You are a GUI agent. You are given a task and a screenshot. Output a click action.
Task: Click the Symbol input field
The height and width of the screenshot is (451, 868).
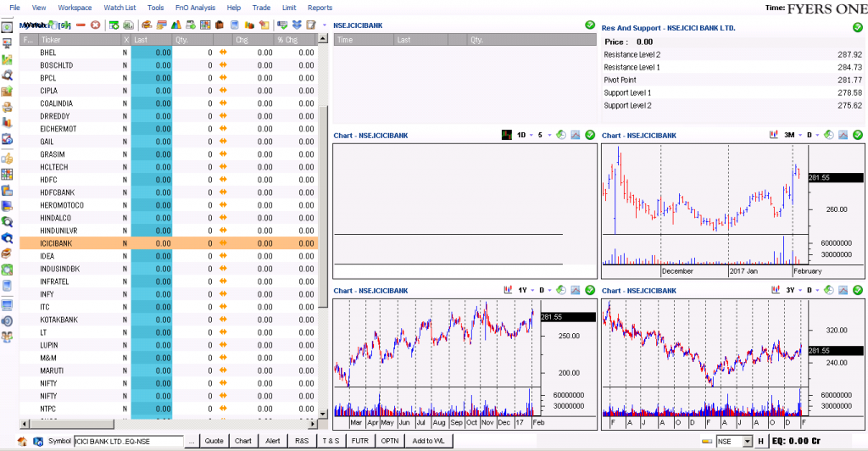[x=129, y=442]
